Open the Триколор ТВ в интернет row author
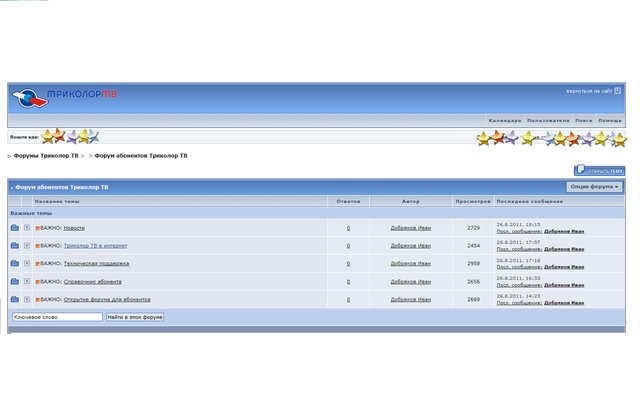640x400 pixels. pyautogui.click(x=411, y=246)
